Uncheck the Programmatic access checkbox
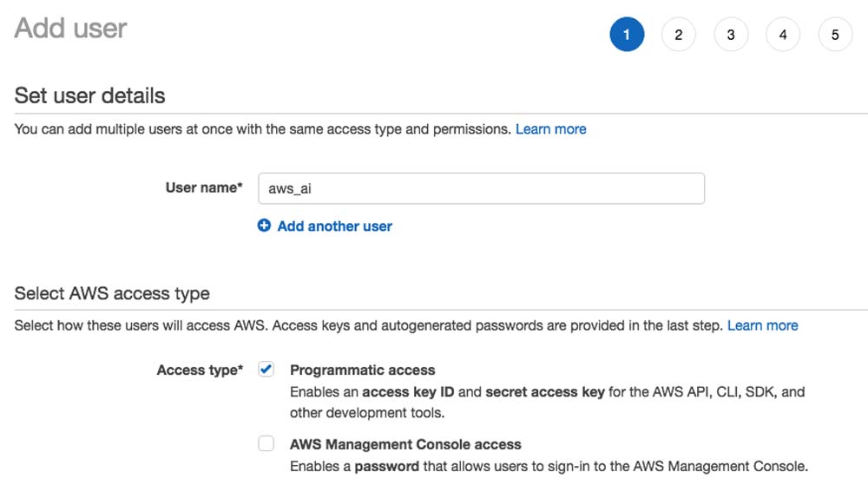This screenshot has width=868, height=485. pos(266,370)
